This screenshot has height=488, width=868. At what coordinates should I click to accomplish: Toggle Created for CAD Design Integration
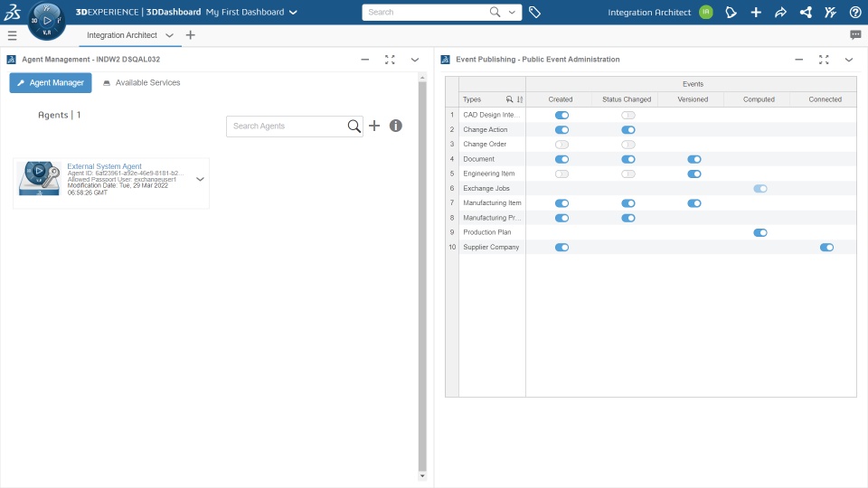pos(561,115)
